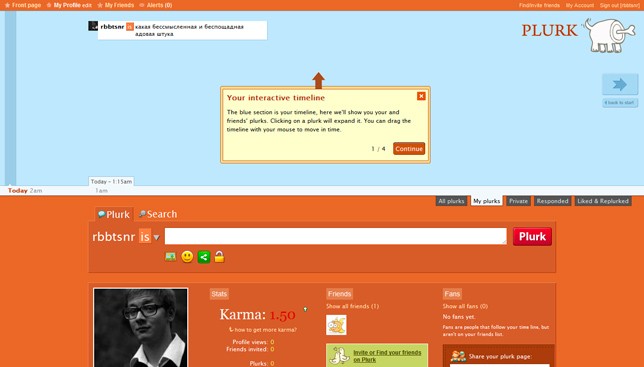Show only Private plurks
This screenshot has height=367, width=644.
[x=518, y=201]
